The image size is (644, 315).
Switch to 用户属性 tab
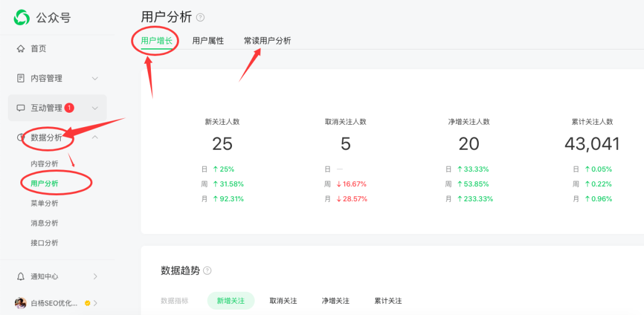(208, 41)
